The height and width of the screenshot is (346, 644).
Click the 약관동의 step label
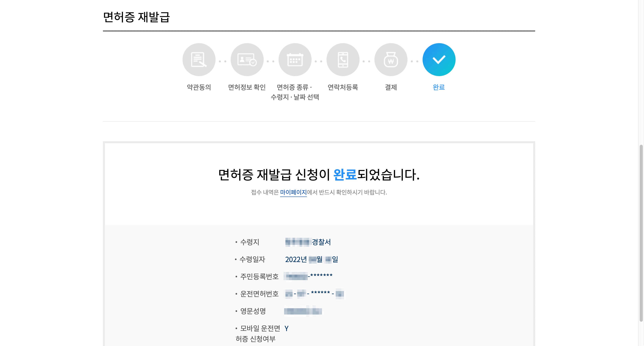point(199,87)
